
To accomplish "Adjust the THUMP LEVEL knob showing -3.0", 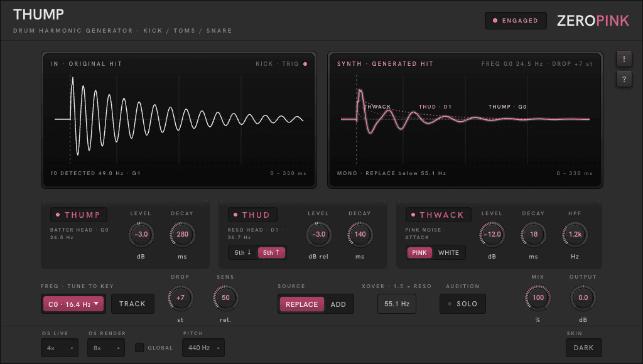I will tap(141, 235).
